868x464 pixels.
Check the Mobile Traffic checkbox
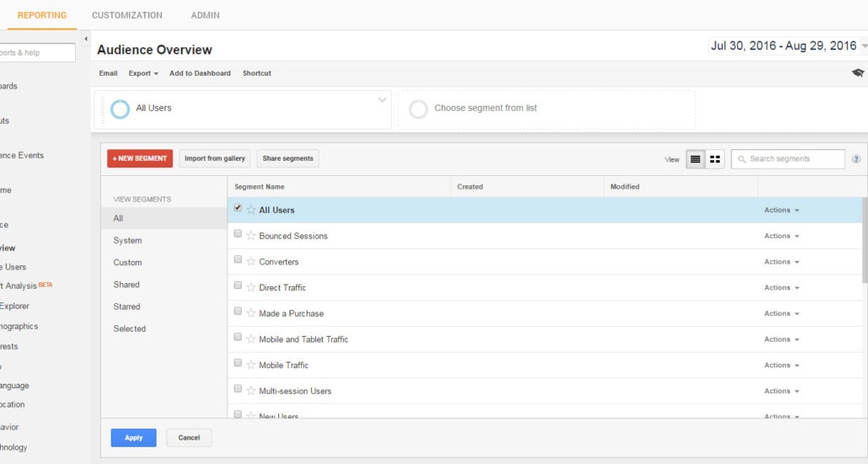click(x=238, y=363)
